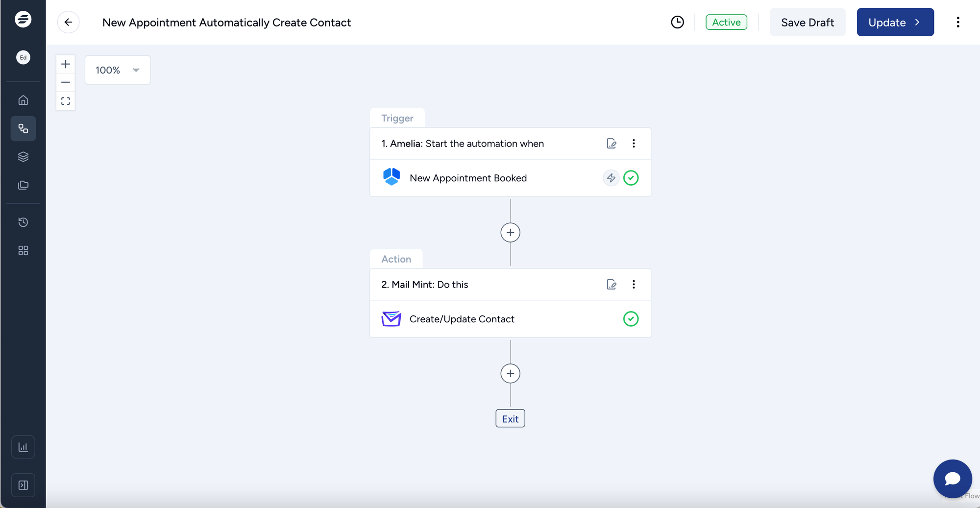
Task: Open the folders icon in sidebar
Action: click(x=23, y=185)
